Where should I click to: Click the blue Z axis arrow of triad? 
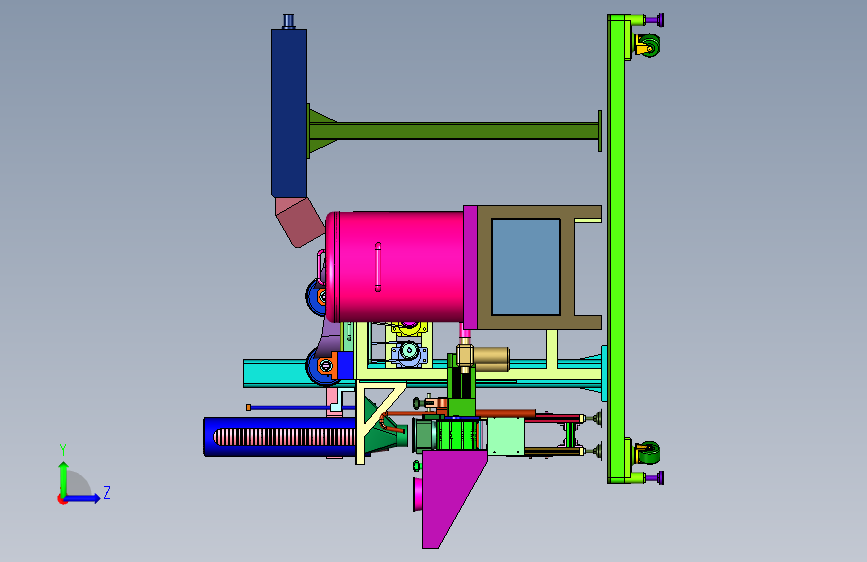(83, 498)
